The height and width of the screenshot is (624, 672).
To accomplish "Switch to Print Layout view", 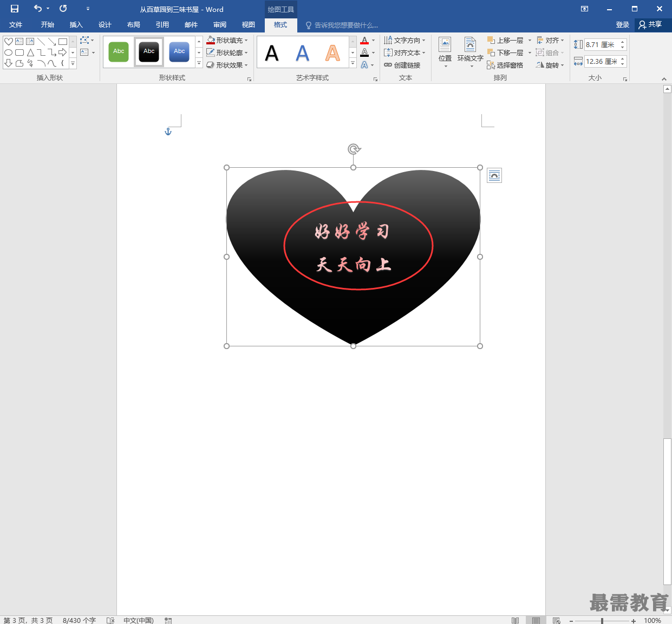I will click(x=536, y=620).
